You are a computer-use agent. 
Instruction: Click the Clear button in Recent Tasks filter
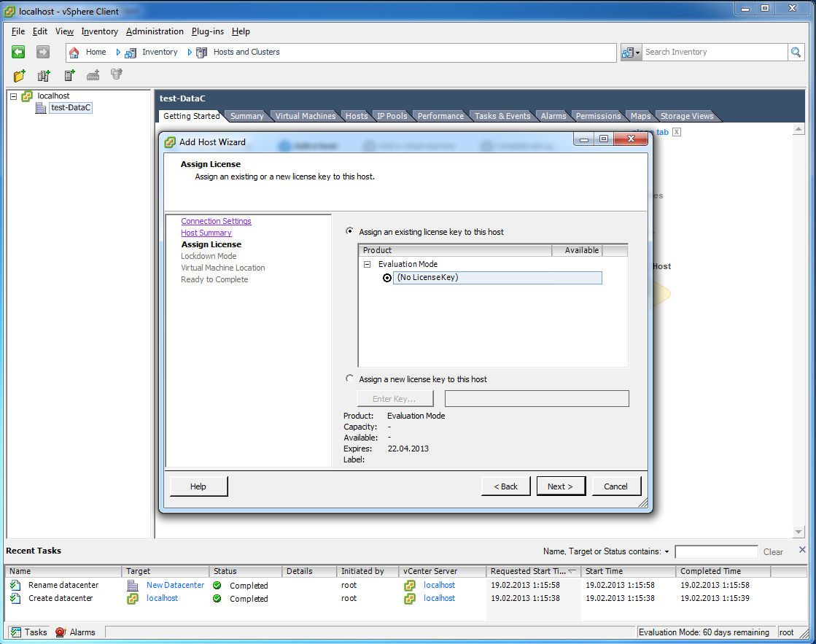pos(773,552)
